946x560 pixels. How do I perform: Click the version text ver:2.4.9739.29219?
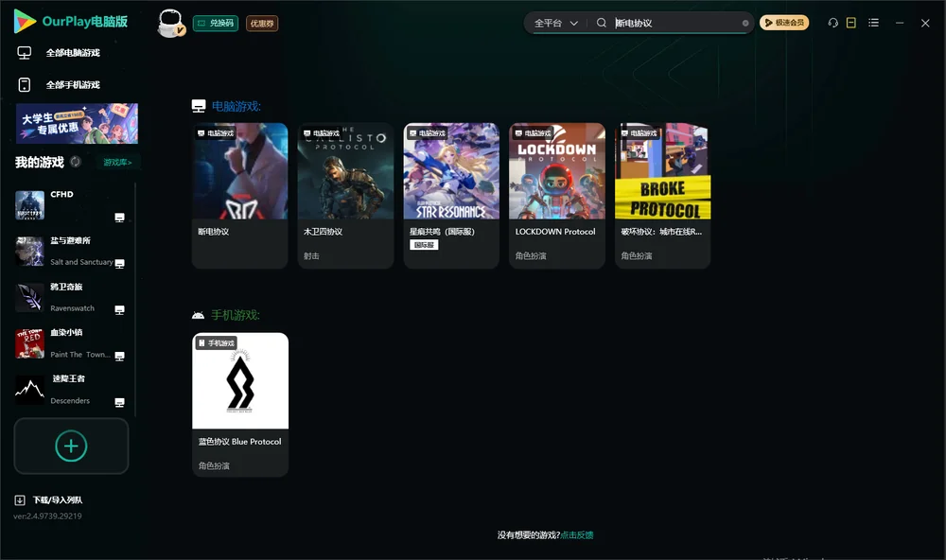pyautogui.click(x=47, y=516)
